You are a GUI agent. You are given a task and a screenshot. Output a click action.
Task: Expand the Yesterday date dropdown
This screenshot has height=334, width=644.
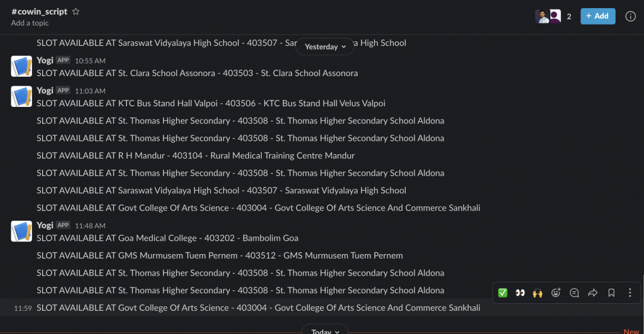[x=325, y=47]
